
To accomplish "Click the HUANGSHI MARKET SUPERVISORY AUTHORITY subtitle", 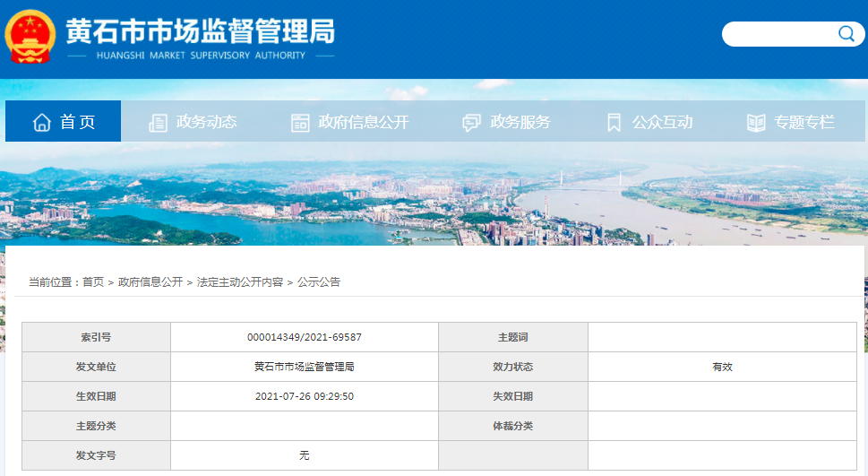I will point(201,56).
